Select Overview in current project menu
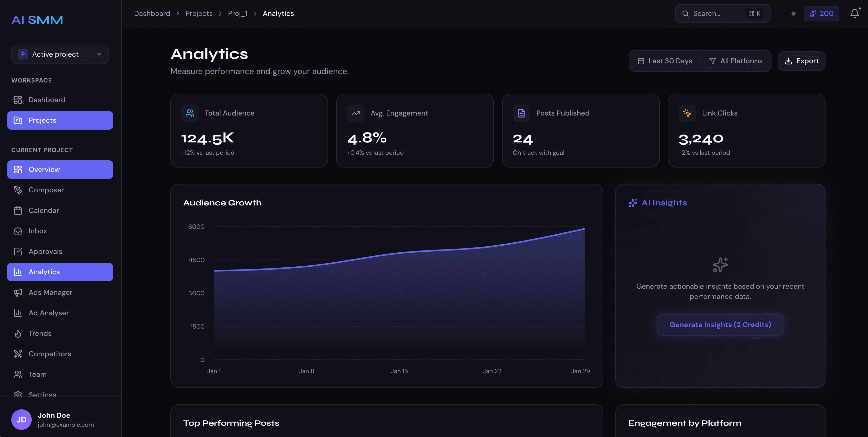The image size is (868, 437). point(60,170)
